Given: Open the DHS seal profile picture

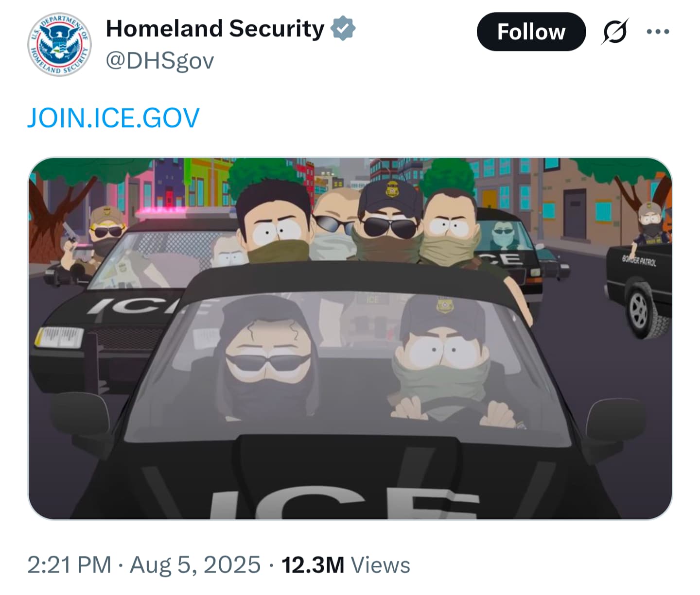Looking at the screenshot, I should coord(59,45).
